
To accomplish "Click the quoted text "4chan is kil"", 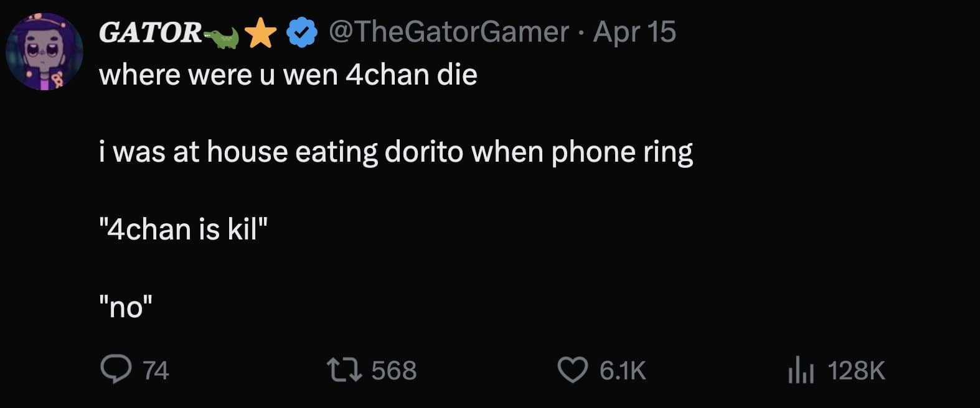I will tap(183, 229).
